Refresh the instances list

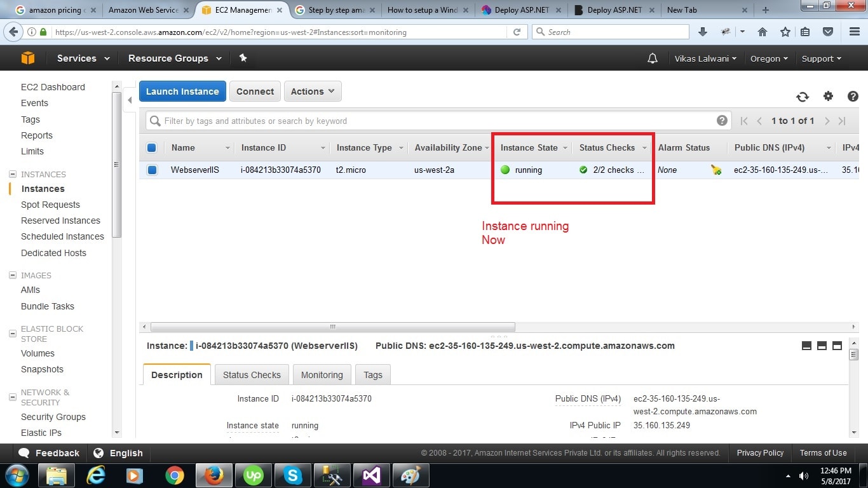[803, 97]
